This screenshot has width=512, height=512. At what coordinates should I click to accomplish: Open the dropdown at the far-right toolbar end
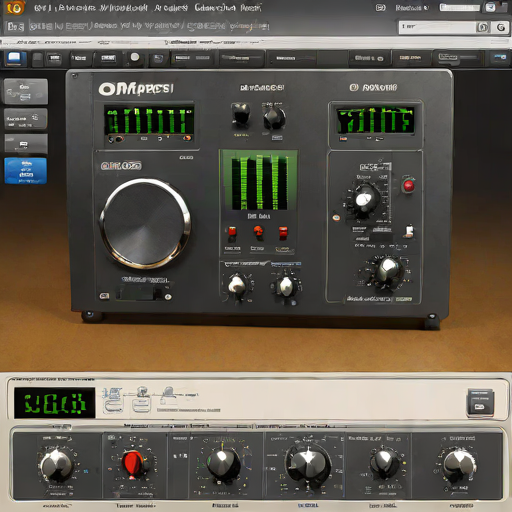500,58
